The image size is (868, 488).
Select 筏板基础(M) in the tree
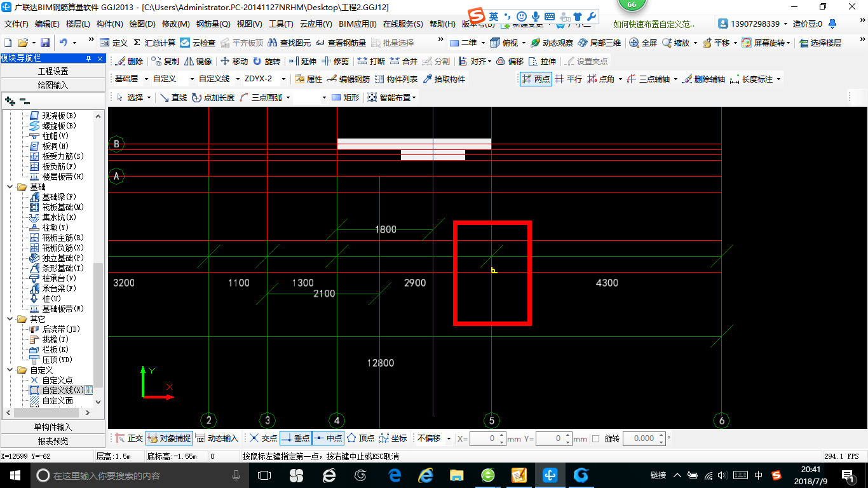tap(62, 207)
